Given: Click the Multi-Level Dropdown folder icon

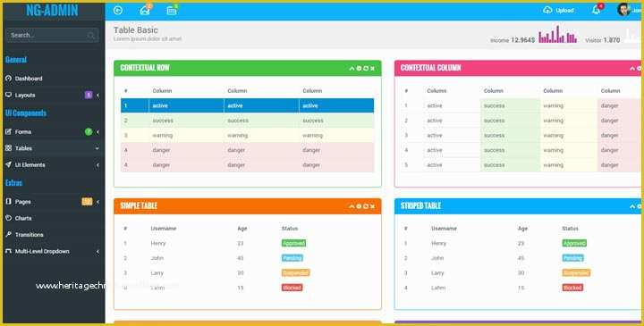Looking at the screenshot, I should [9, 251].
